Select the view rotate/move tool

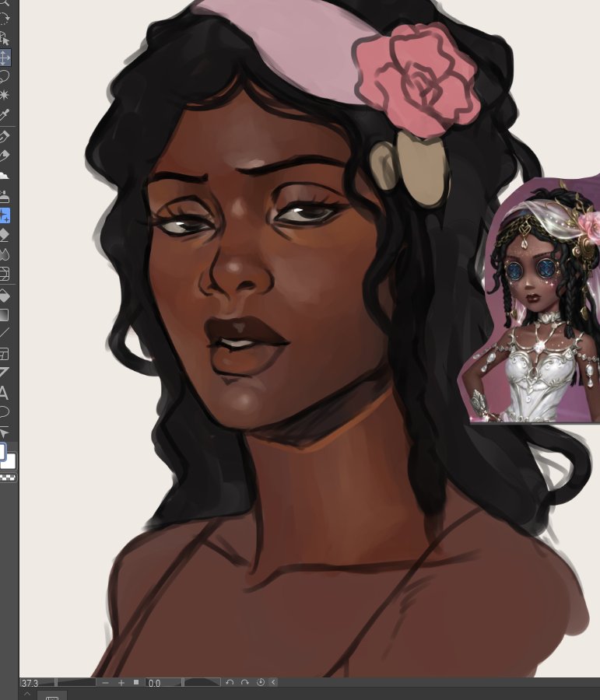[x=4, y=18]
